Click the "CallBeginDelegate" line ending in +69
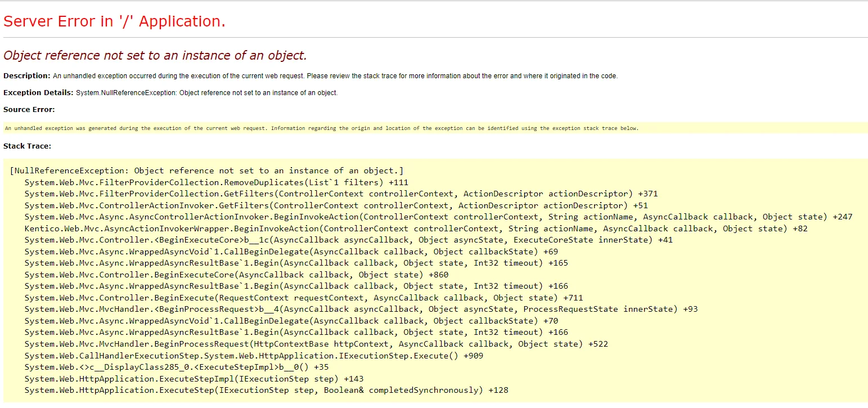 click(291, 252)
